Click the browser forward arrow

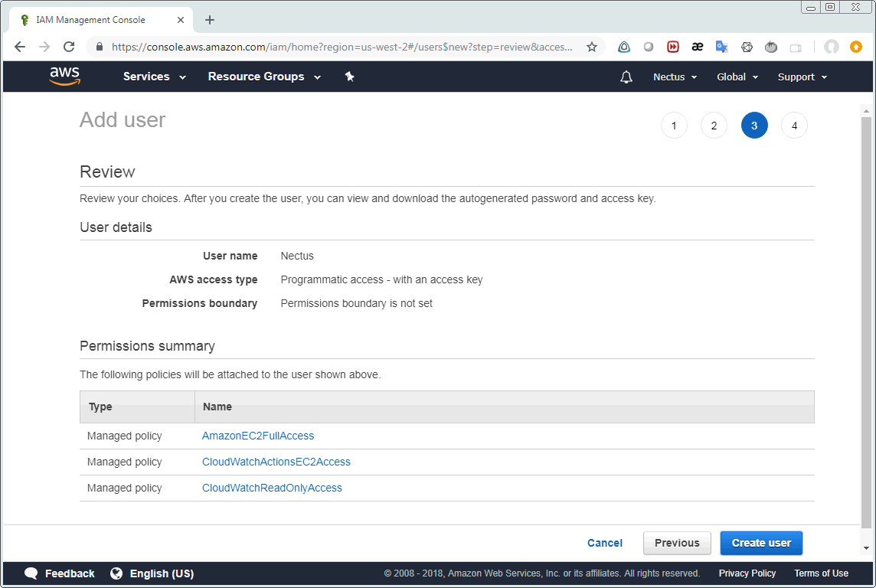(44, 47)
